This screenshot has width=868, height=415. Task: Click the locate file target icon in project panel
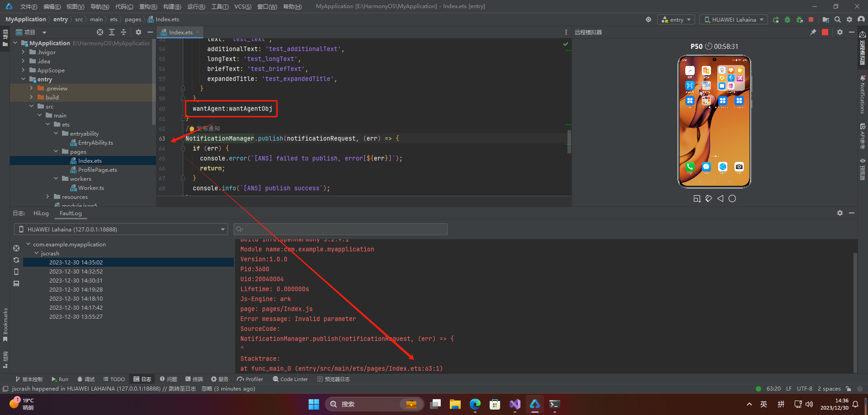click(x=100, y=32)
